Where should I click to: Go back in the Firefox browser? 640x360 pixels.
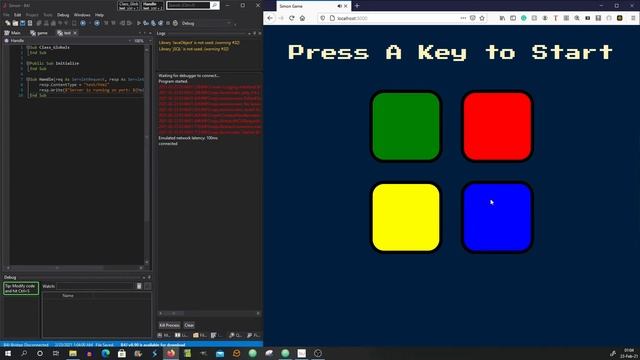[270, 18]
